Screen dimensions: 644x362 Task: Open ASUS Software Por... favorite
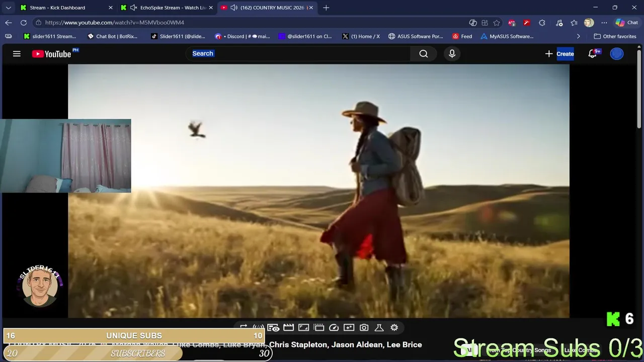[x=416, y=36]
